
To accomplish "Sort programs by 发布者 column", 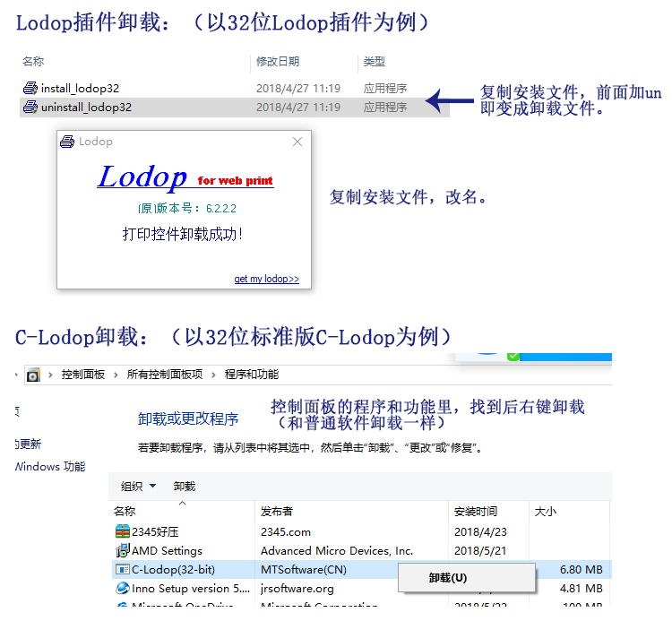I will click(x=277, y=512).
